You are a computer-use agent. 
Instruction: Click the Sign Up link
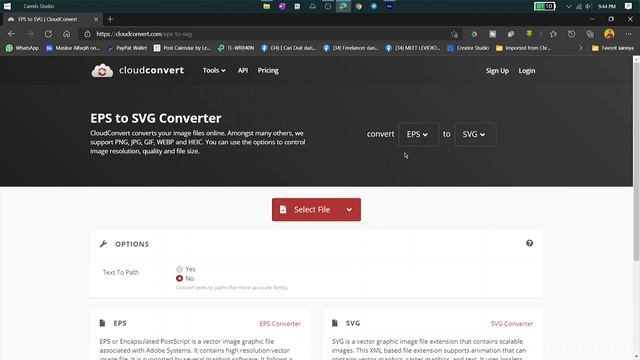[x=497, y=71]
